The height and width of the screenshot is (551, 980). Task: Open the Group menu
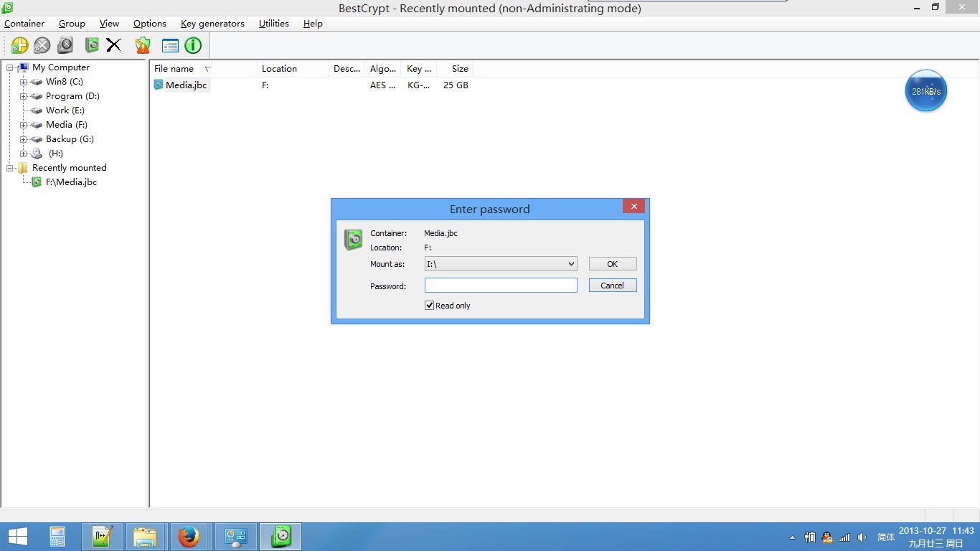pos(72,24)
